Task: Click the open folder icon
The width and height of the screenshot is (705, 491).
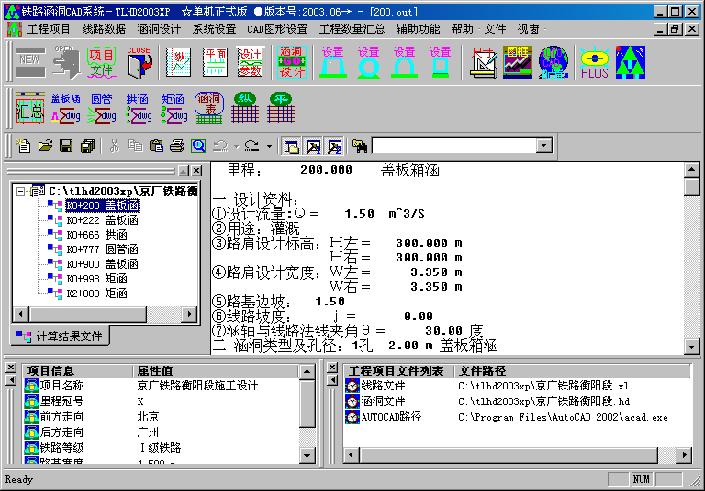Action: (x=45, y=146)
